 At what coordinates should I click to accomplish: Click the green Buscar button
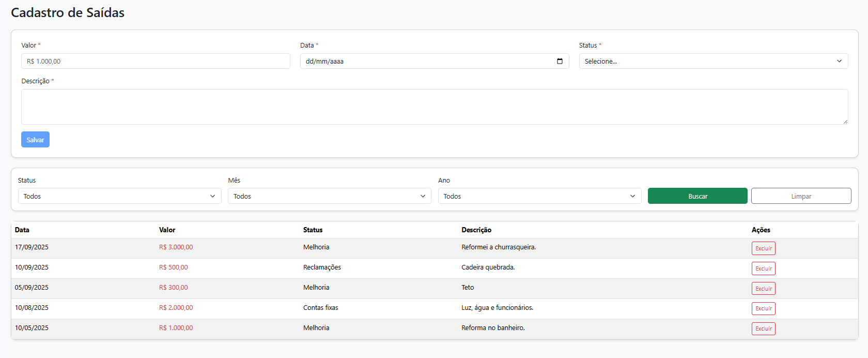[x=698, y=196]
